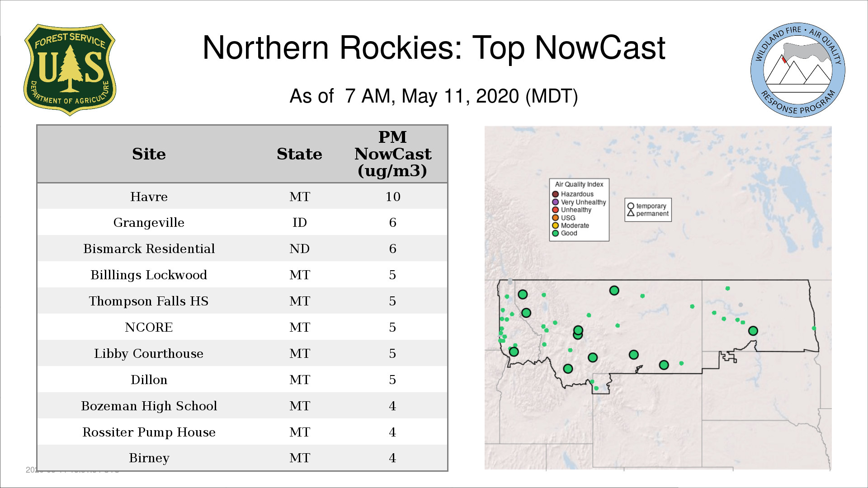Click the US Forest Service shield logo
The width and height of the screenshot is (868, 488).
pos(70,70)
